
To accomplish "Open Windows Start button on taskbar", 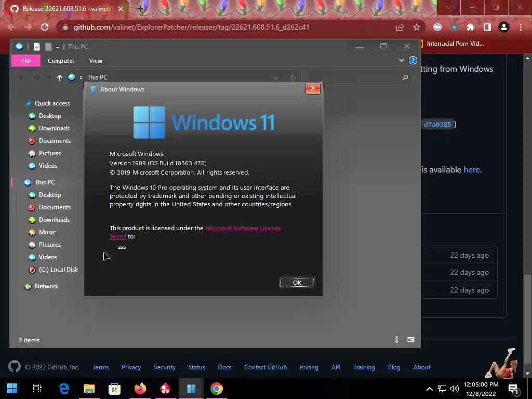I will [x=12, y=388].
